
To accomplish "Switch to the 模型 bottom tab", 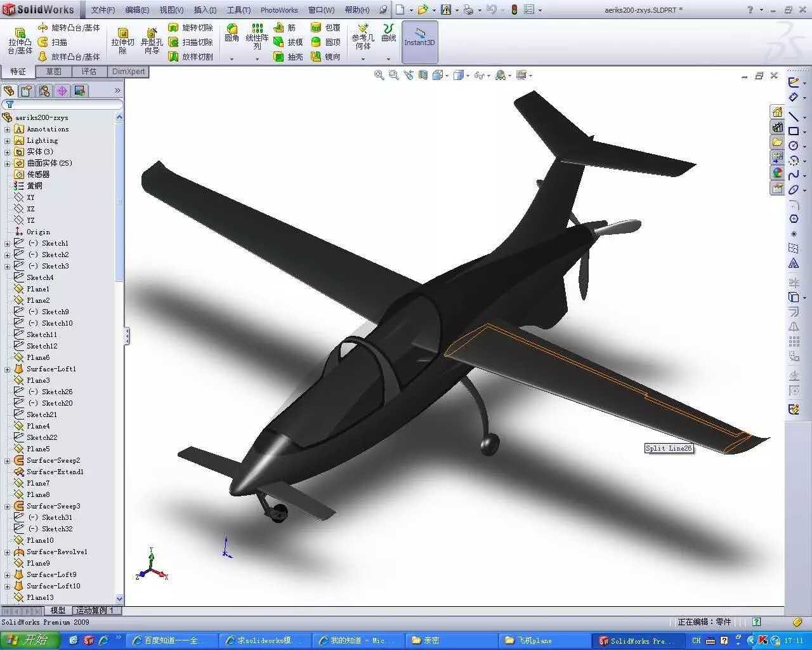I will [x=58, y=610].
